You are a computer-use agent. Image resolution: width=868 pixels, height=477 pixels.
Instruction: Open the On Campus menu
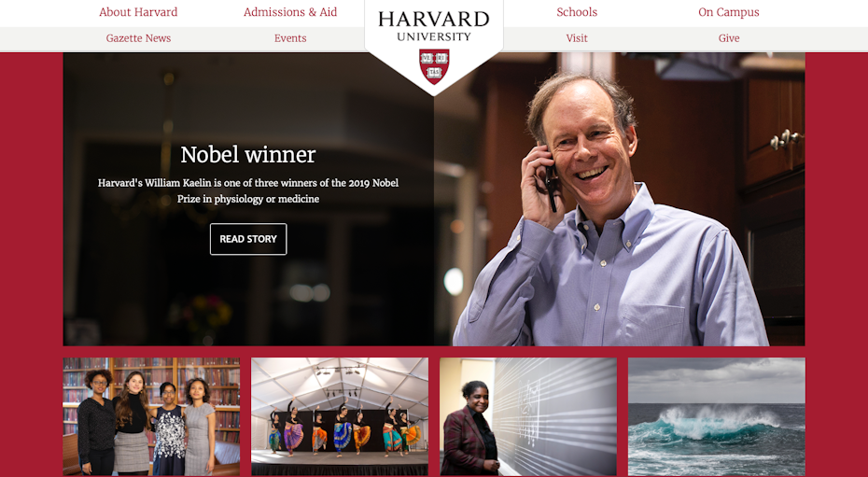pos(729,12)
